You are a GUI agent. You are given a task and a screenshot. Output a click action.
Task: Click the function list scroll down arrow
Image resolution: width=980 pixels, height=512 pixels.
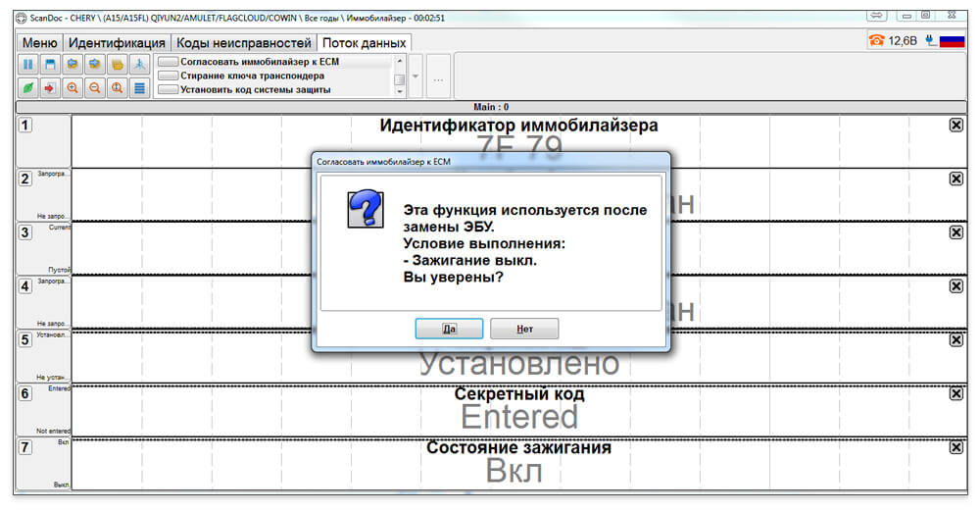tap(400, 91)
